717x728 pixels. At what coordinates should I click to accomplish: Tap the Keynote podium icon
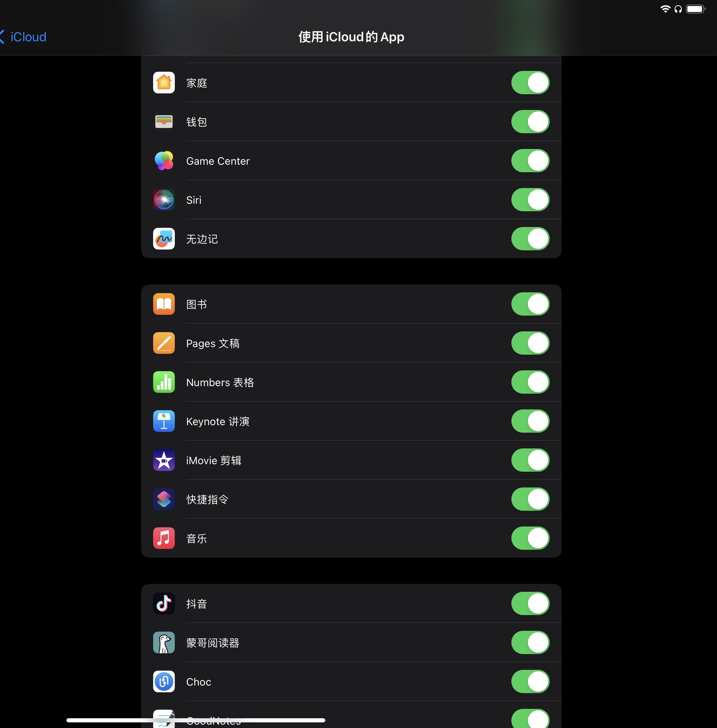[x=164, y=421]
